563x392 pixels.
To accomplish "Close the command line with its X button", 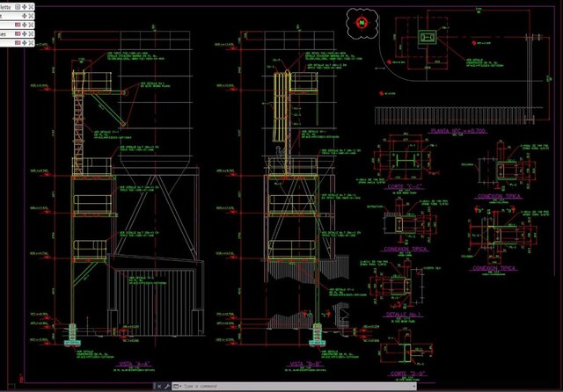I will coord(159,386).
